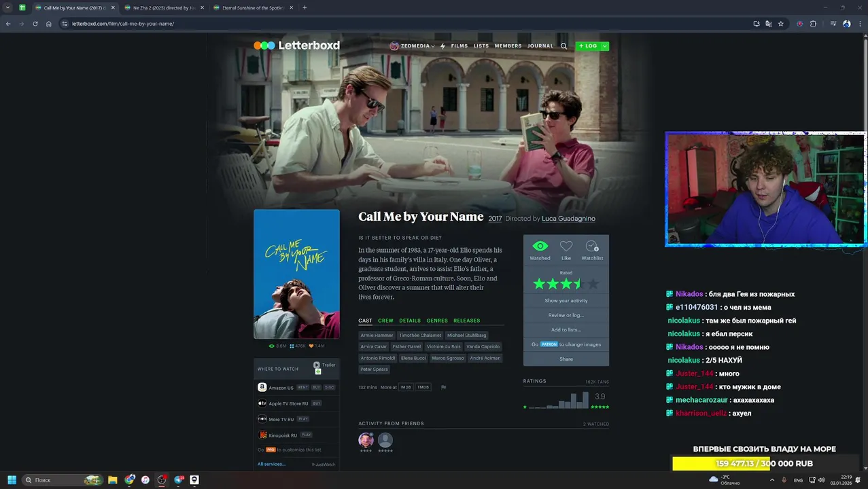Go to LISTS in the navigation
Viewport: 868px width, 489px height.
pos(481,46)
